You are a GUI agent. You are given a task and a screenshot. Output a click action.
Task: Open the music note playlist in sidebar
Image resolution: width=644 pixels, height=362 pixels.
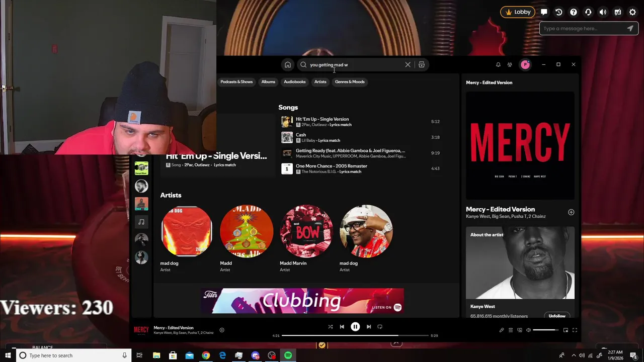pyautogui.click(x=141, y=222)
